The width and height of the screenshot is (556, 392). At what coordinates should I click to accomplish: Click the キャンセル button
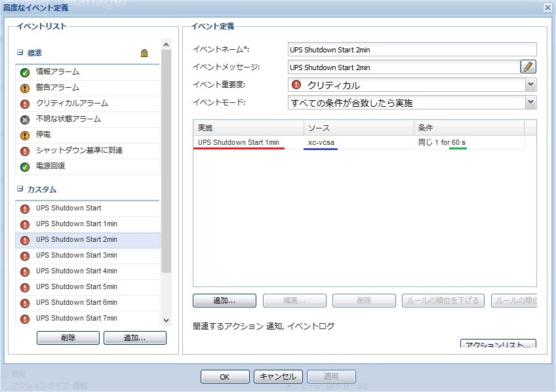(x=278, y=376)
